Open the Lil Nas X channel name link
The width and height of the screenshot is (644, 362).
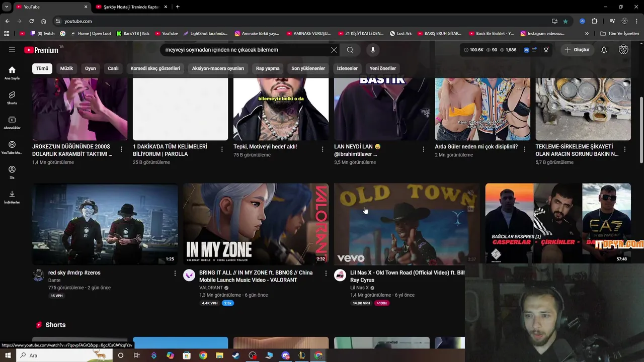pyautogui.click(x=359, y=288)
